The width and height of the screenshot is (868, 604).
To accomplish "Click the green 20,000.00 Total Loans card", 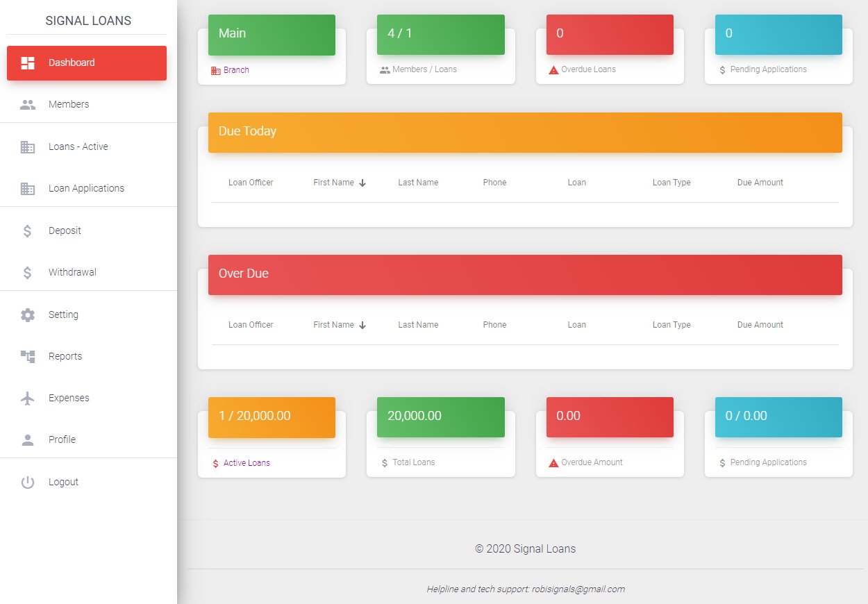I will [x=440, y=417].
